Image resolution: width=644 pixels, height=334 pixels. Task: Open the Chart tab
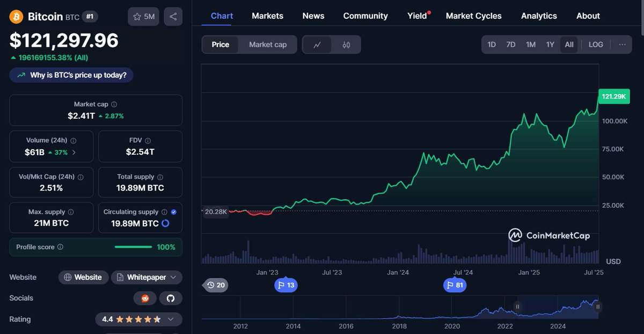click(x=222, y=16)
